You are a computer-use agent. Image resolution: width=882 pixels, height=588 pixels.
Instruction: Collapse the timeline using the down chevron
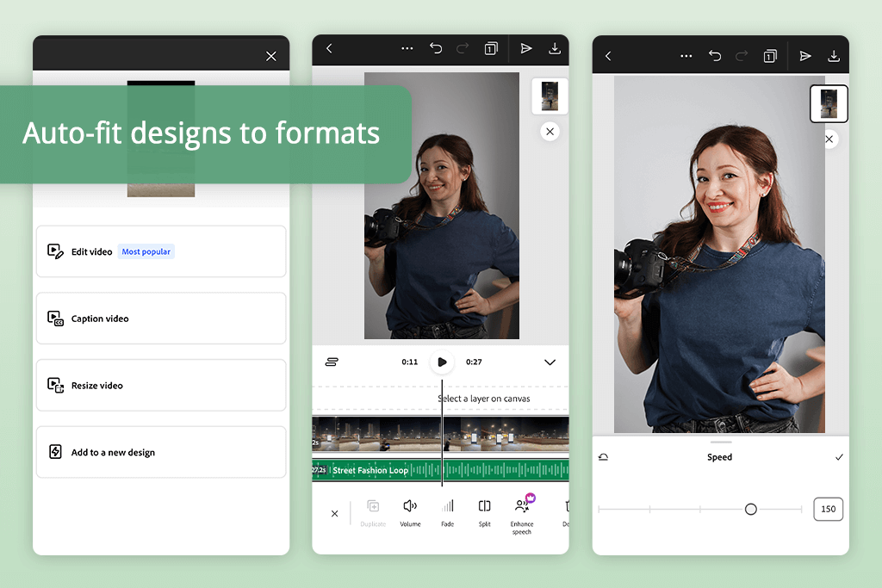click(550, 362)
